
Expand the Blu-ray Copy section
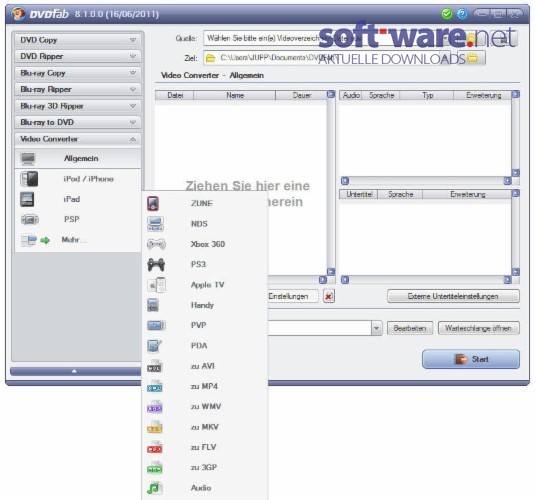pos(78,73)
